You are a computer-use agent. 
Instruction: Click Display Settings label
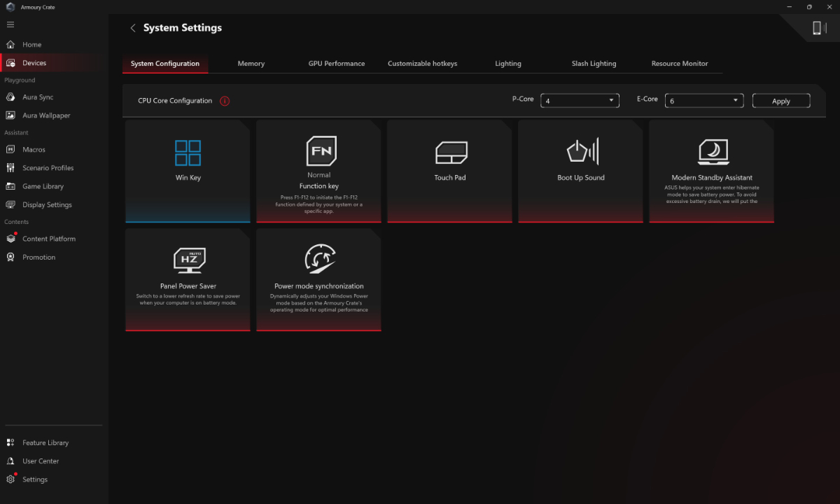tap(47, 205)
